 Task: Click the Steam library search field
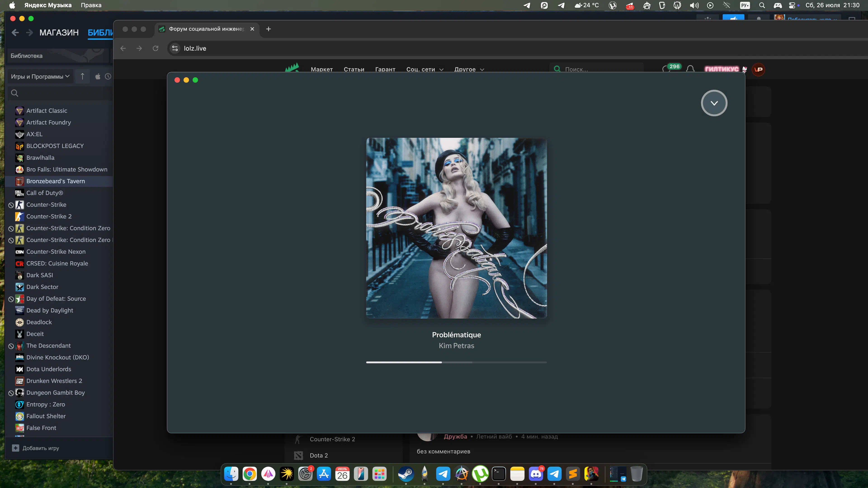pyautogui.click(x=60, y=93)
